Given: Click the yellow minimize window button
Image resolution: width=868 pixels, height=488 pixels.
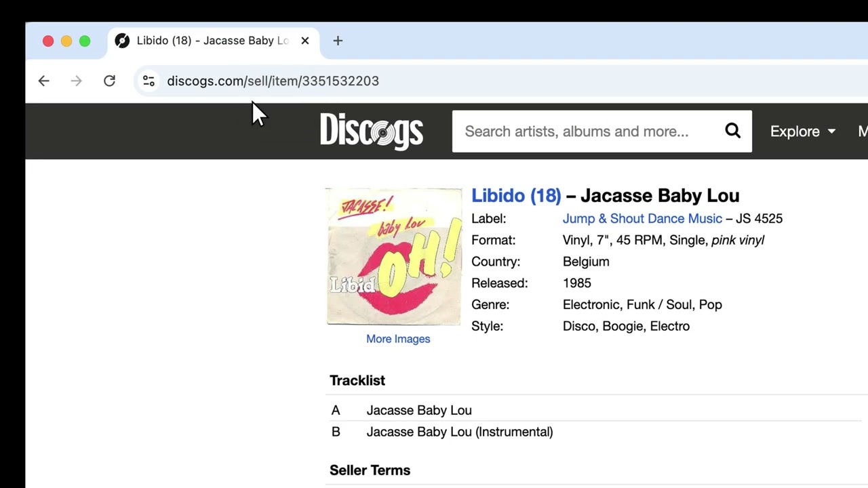Looking at the screenshot, I should click(66, 41).
